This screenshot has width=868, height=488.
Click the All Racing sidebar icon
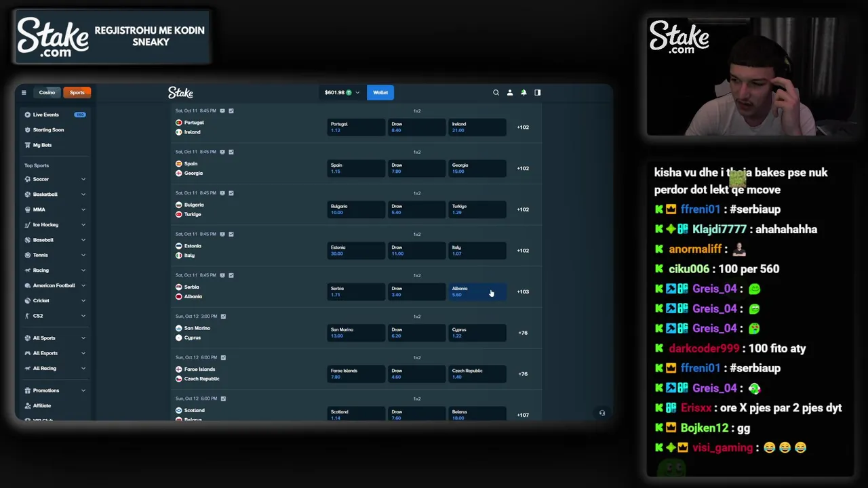point(28,368)
